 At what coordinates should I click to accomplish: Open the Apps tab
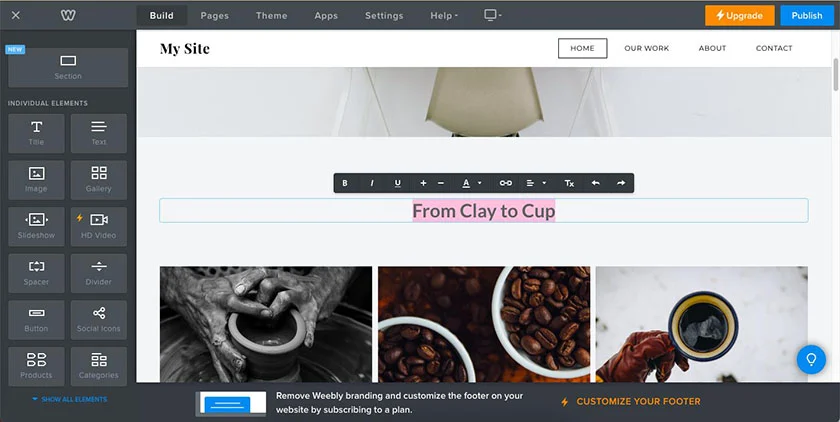[x=326, y=16]
